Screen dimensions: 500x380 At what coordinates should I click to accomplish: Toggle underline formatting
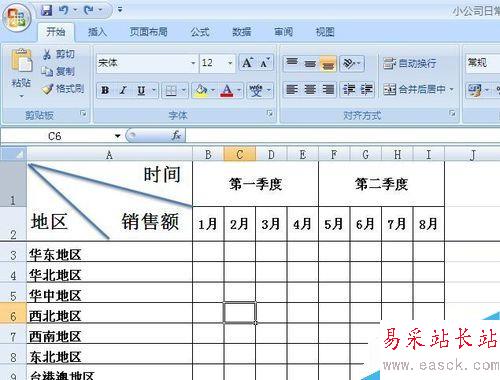pyautogui.click(x=141, y=90)
